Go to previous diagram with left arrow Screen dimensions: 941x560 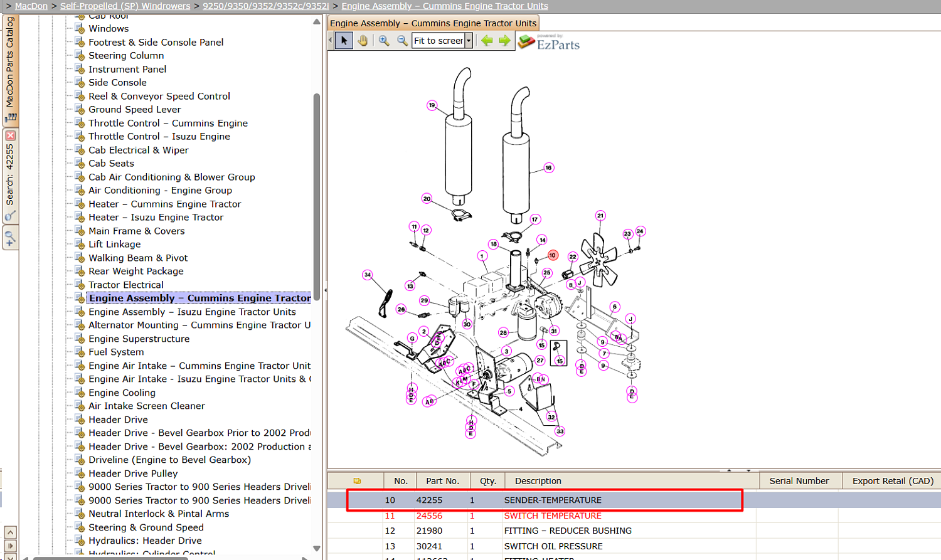[x=487, y=41]
